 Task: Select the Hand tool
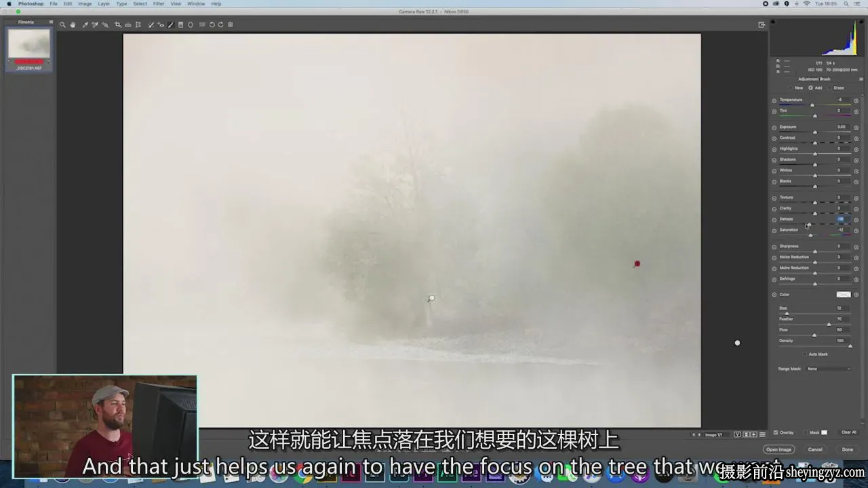point(73,24)
